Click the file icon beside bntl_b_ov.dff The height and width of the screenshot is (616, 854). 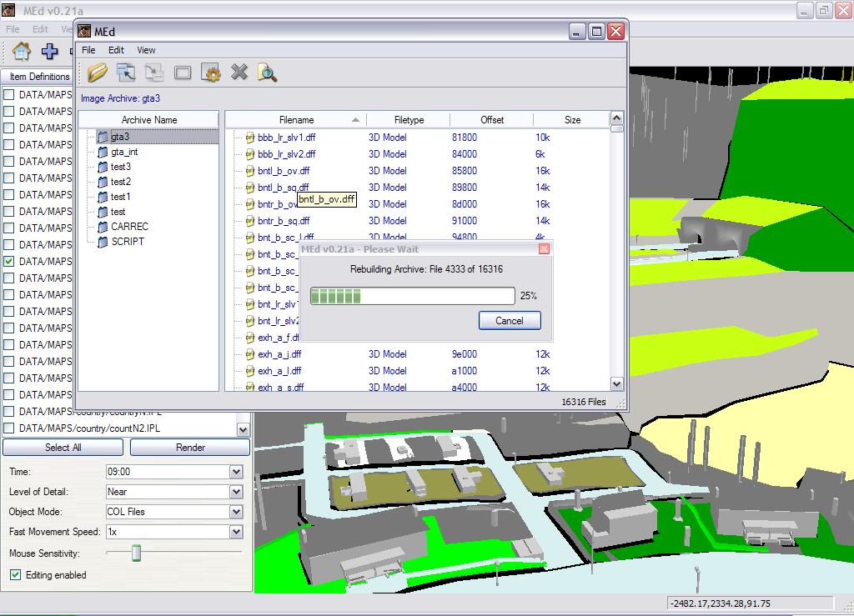(250, 171)
